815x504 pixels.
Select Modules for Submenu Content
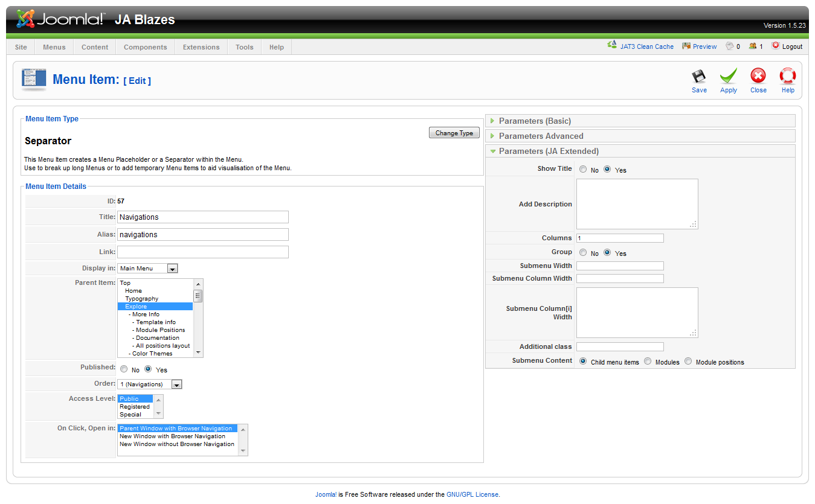648,362
